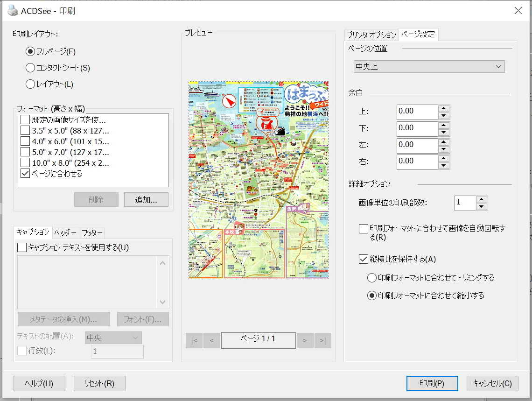This screenshot has width=532, height=401.
Task: Check the 4.0" x 6.0" format
Action: click(x=25, y=141)
